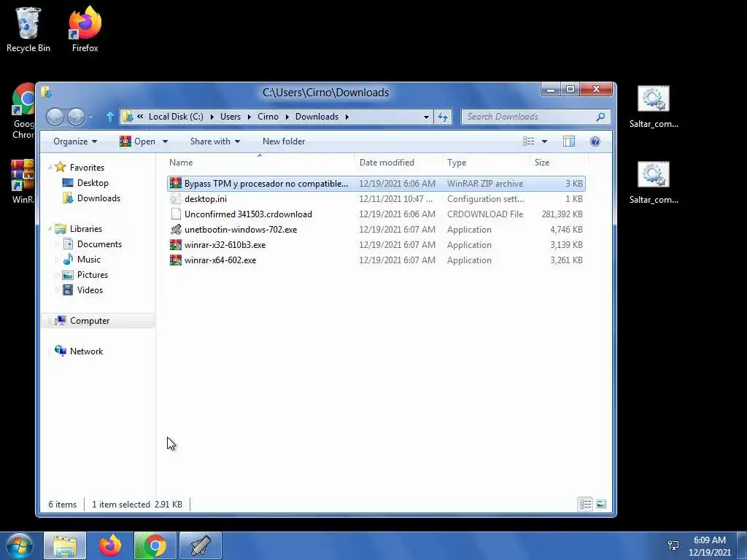747x560 pixels.
Task: Go up one folder level with the blue up arrow
Action: click(110, 117)
